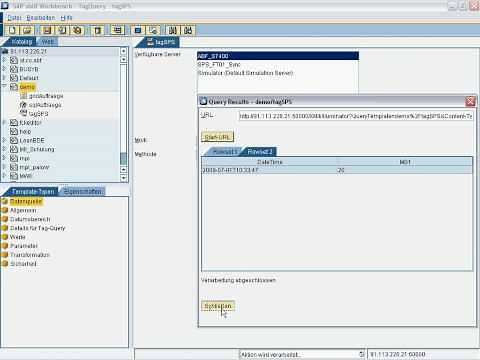Screen dimensions: 480x360
Task: Click the Sicherheit template type icon
Action: coord(5,264)
